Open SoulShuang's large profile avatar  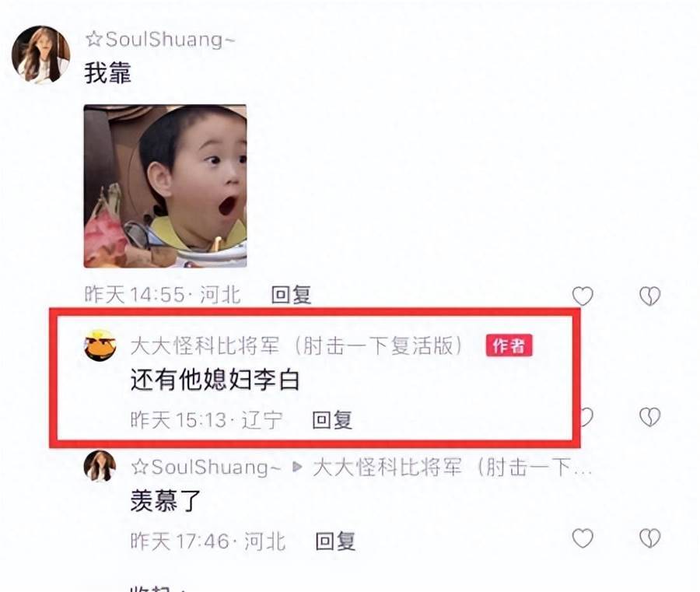point(40,54)
